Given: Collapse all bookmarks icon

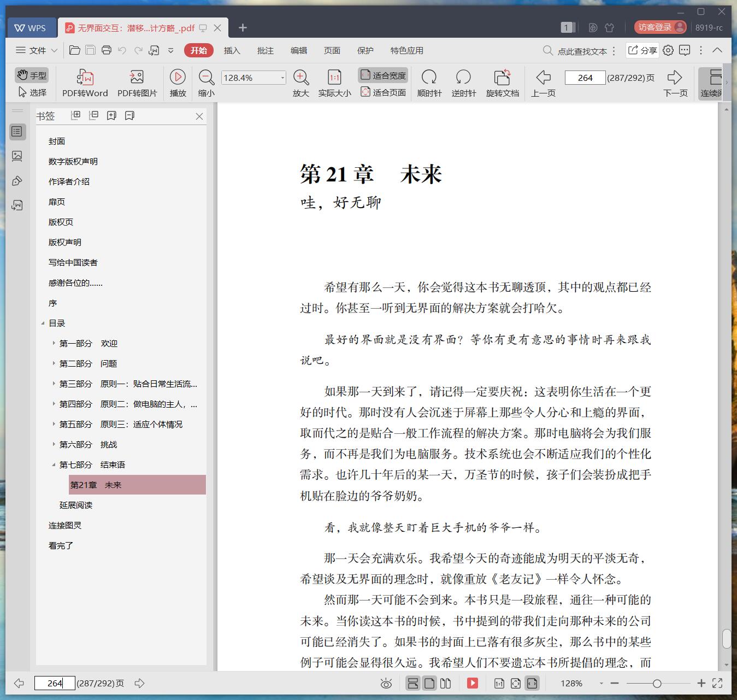Looking at the screenshot, I should (94, 115).
